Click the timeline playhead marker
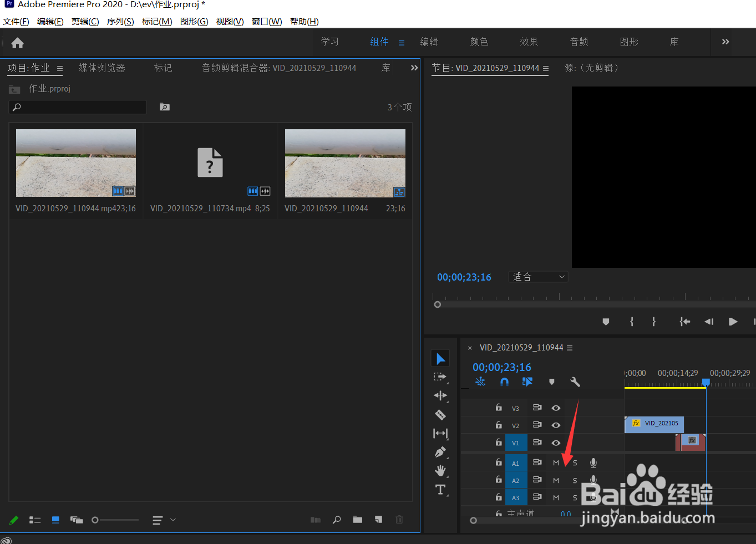Viewport: 756px width, 544px height. coord(706,383)
